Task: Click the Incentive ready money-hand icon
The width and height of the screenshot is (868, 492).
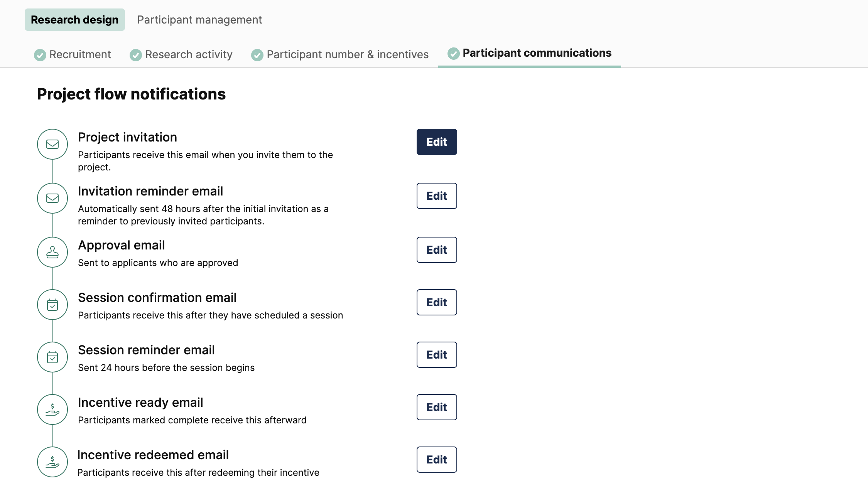Action: [x=52, y=409]
